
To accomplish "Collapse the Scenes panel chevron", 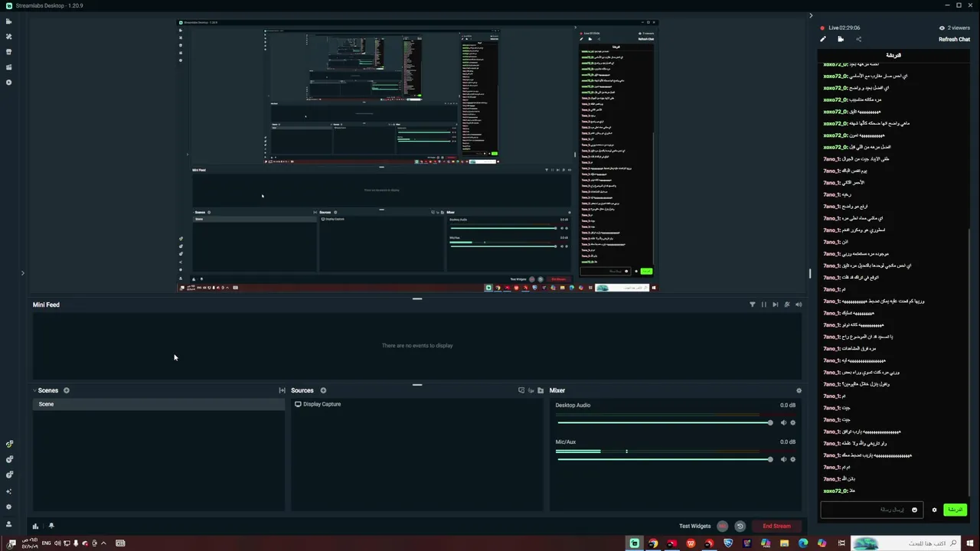I will [34, 390].
